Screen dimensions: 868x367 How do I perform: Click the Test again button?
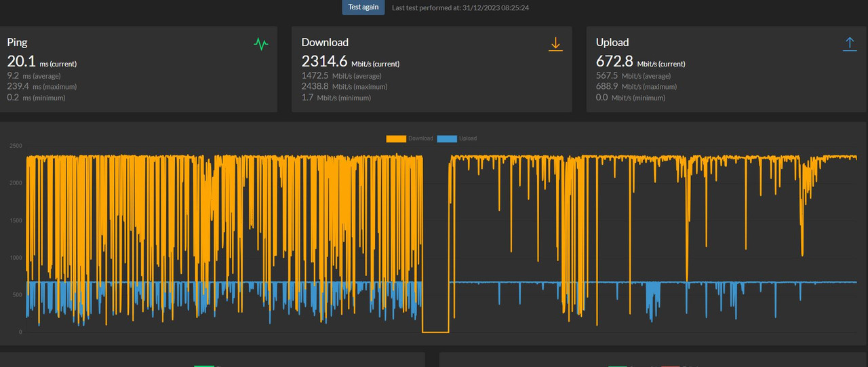point(363,7)
